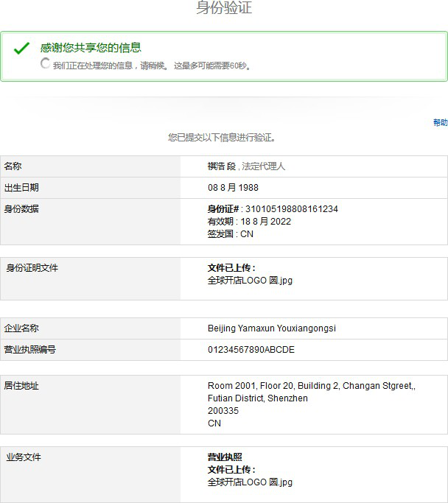Click the 出生日期 label
The width and height of the screenshot is (448, 503).
click(x=21, y=187)
